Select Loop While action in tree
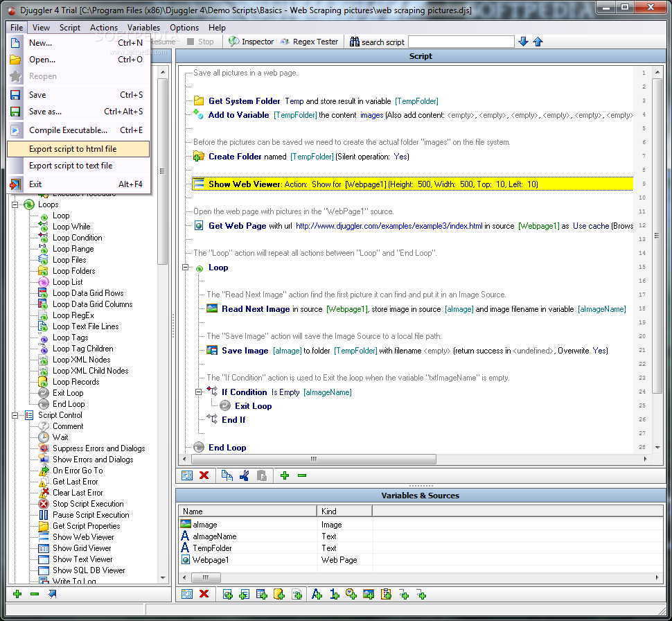The height and width of the screenshot is (621, 672). (x=71, y=227)
